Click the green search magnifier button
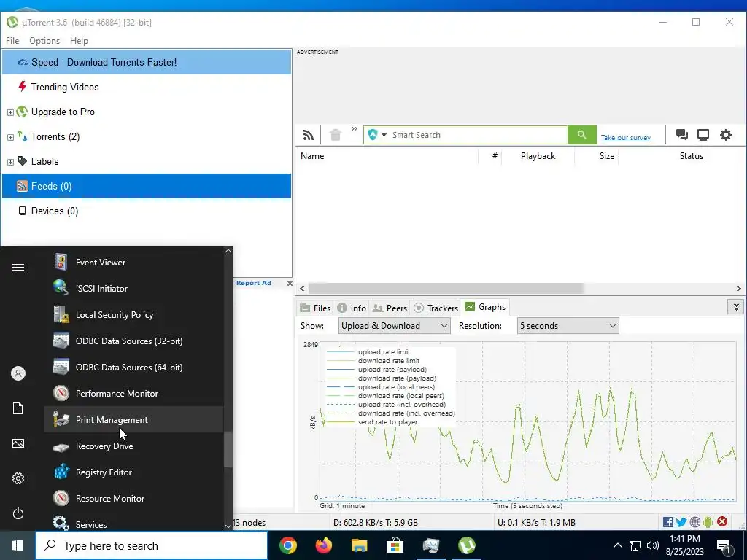This screenshot has width=747, height=560. 581,135
